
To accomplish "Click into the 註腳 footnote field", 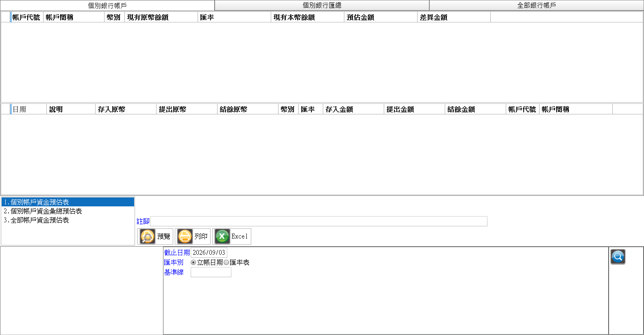I will (x=319, y=221).
